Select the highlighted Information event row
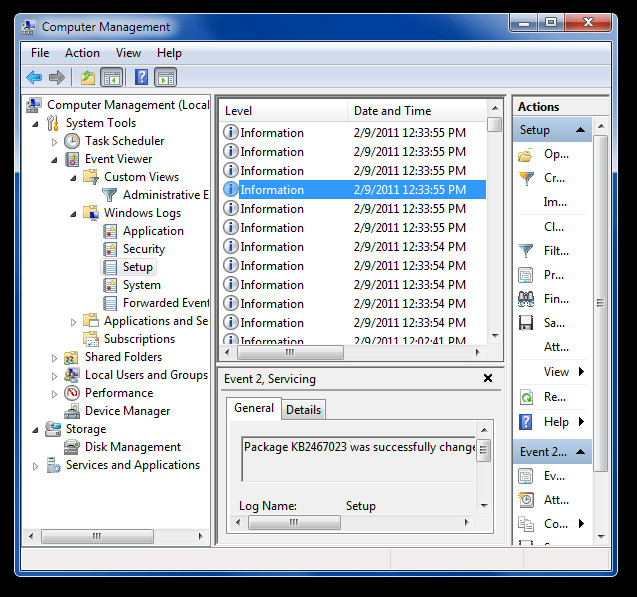This screenshot has width=637, height=597. 353,190
